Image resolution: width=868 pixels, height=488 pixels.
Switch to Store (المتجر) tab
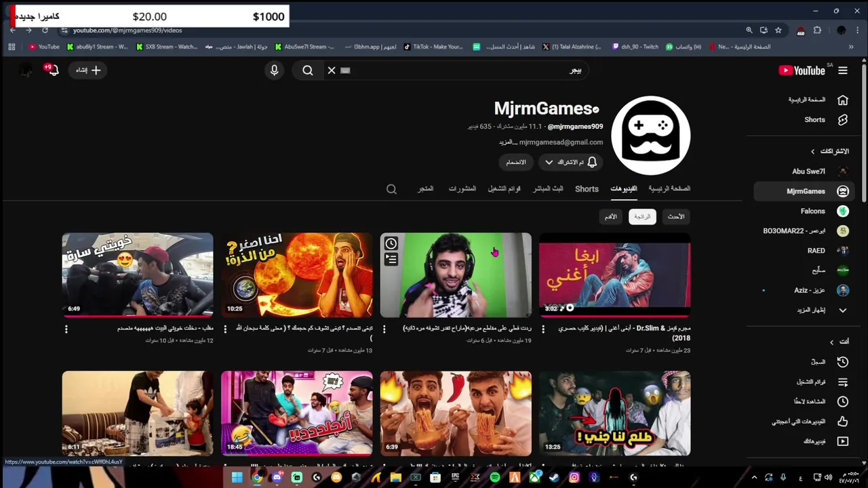pyautogui.click(x=426, y=188)
